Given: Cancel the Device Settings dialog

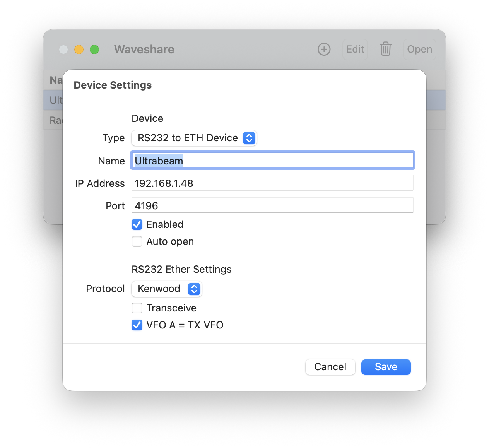Looking at the screenshot, I should click(330, 367).
